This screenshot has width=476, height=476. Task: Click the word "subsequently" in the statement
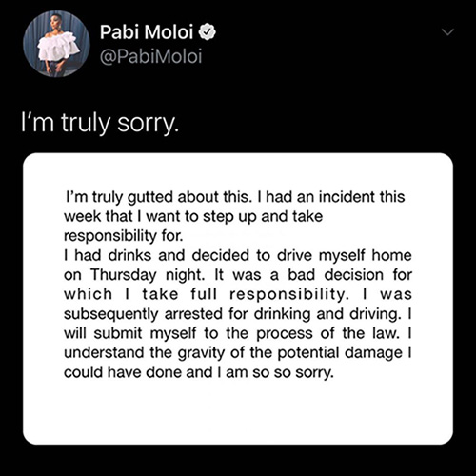tap(111, 314)
